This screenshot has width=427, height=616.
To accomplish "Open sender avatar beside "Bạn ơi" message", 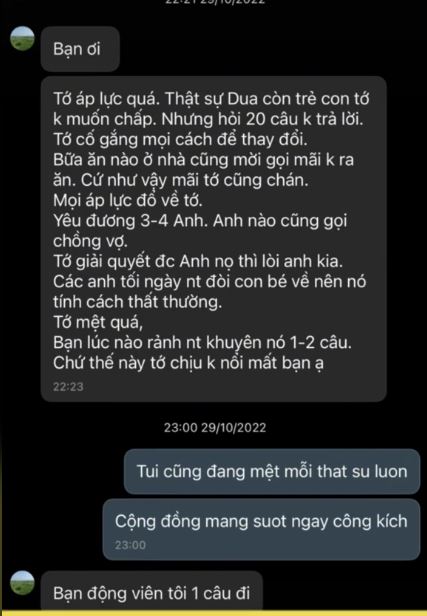I will click(22, 38).
